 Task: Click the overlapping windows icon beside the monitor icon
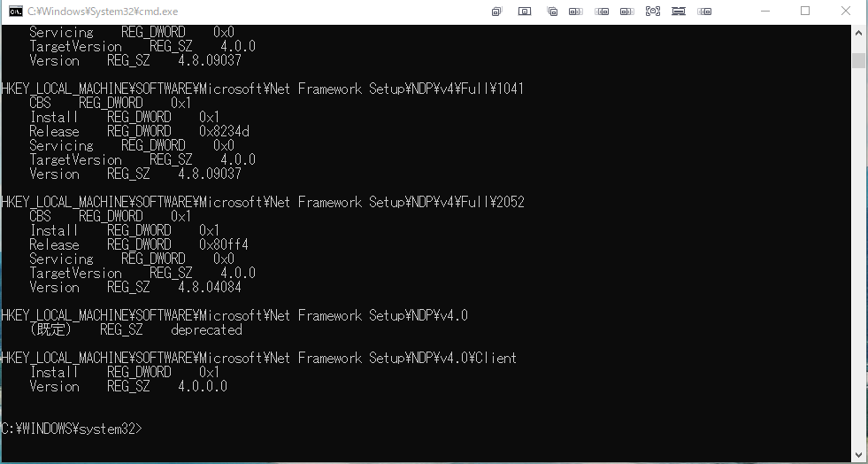tap(552, 12)
